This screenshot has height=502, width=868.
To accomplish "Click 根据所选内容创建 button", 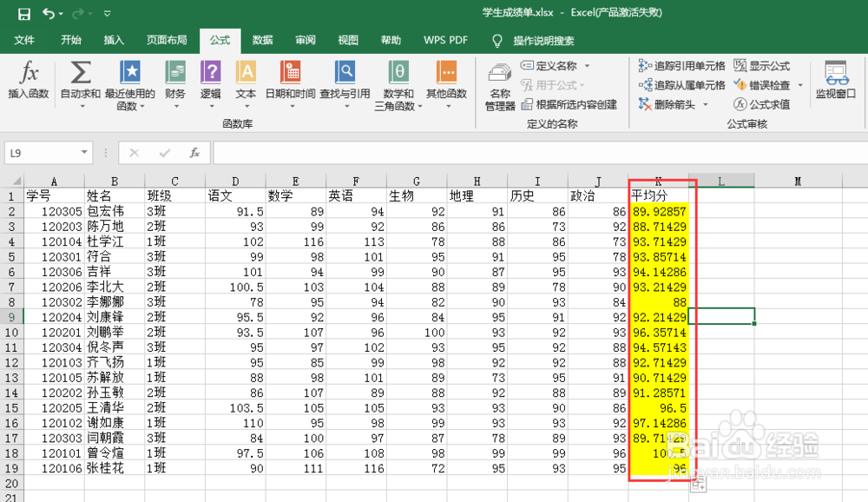I will pyautogui.click(x=569, y=104).
